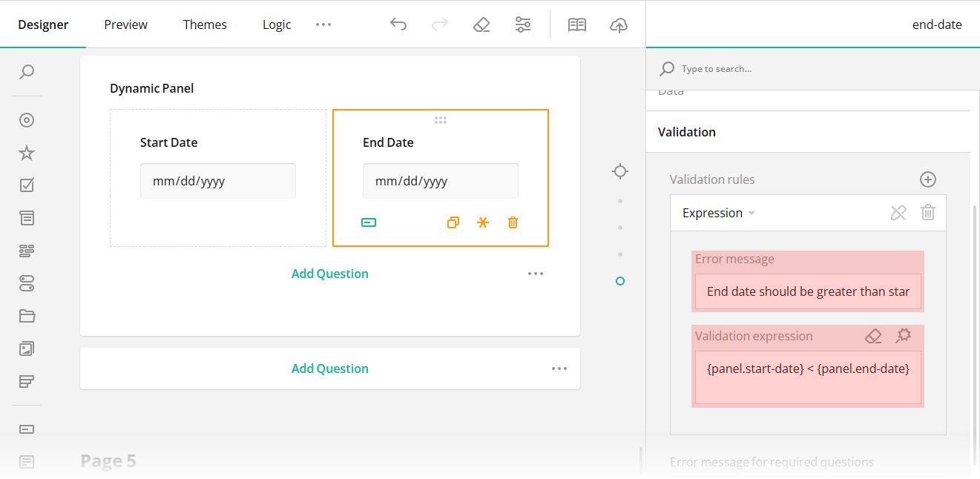This screenshot has width=980, height=479.
Task: Redo the last undone change
Action: (439, 24)
